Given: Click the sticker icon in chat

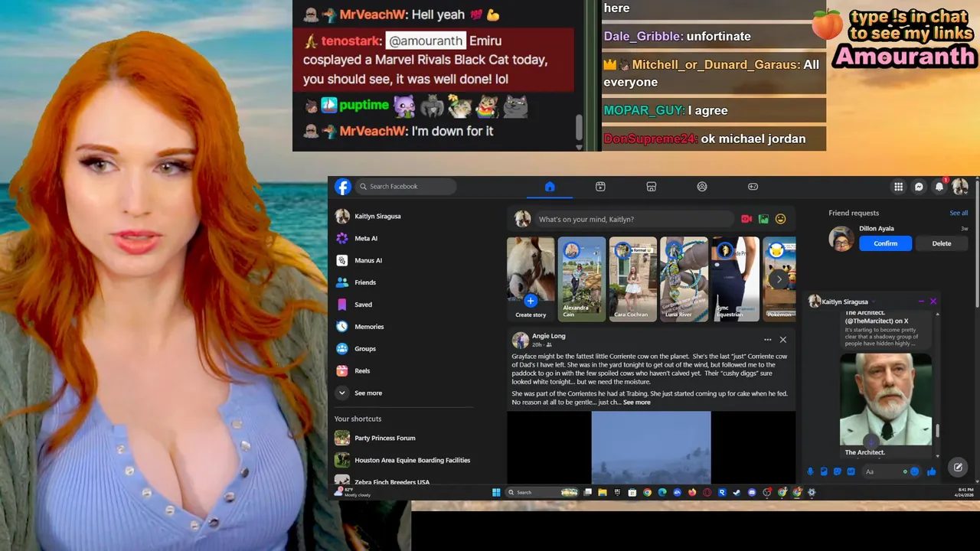Looking at the screenshot, I should click(x=838, y=472).
